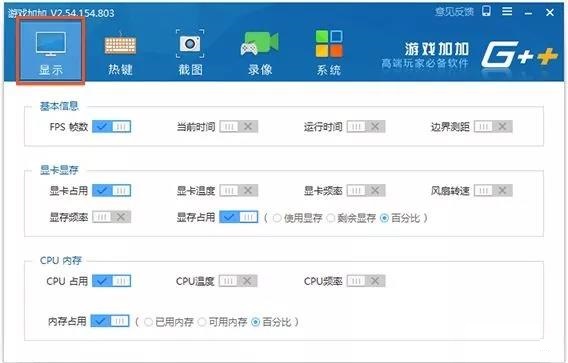Toggle the 显存占用 switch
This screenshot has width=568, height=363.
pyautogui.click(x=239, y=217)
